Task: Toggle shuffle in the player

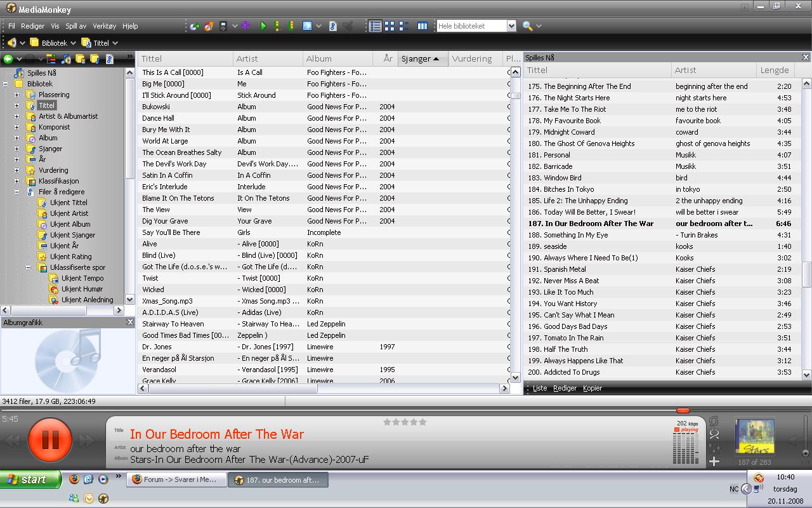Action: (x=714, y=435)
